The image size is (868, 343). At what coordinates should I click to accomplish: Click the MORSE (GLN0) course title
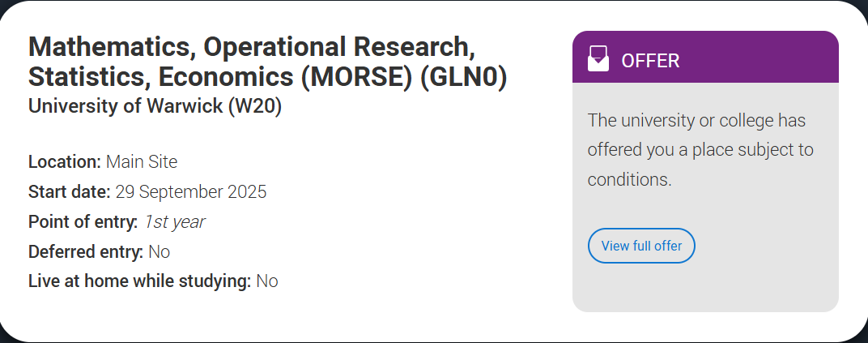pyautogui.click(x=267, y=62)
